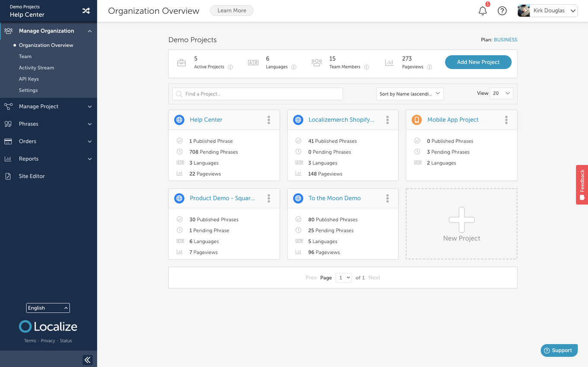Collapse the Manage Organization section
588x367 pixels.
[90, 31]
